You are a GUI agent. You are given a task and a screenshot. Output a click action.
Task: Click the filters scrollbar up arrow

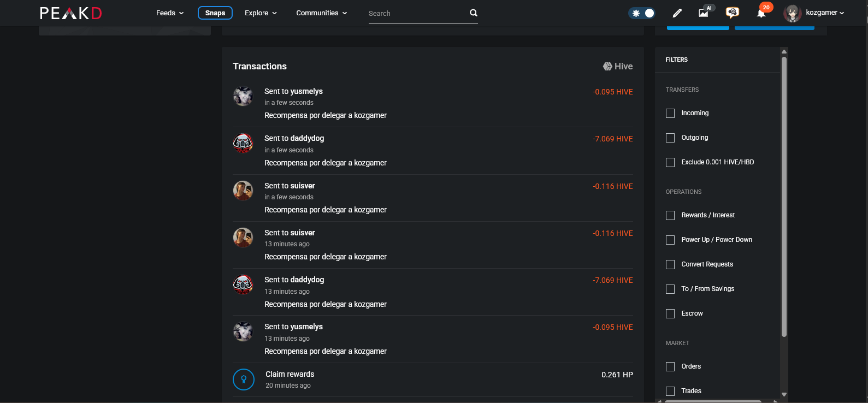pyautogui.click(x=784, y=51)
